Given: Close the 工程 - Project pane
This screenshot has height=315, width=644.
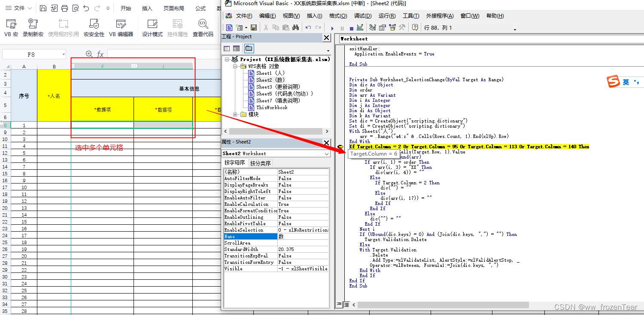Looking at the screenshot, I should (326, 38).
